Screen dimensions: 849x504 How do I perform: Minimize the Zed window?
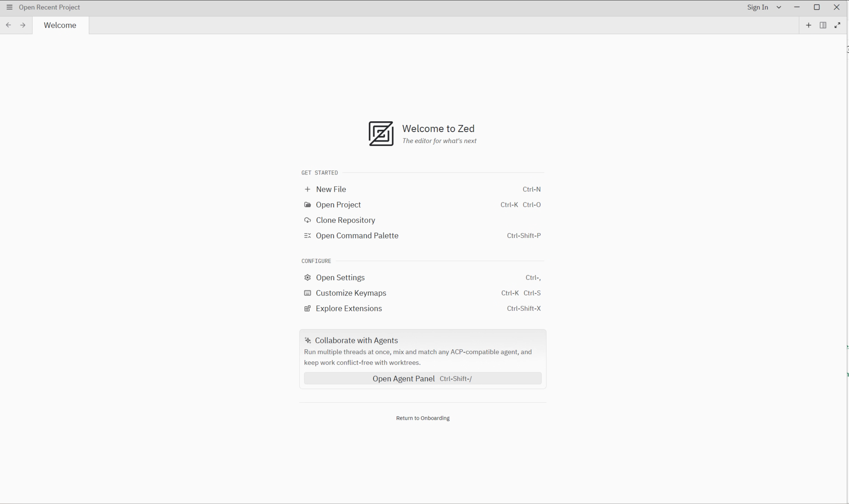pyautogui.click(x=797, y=7)
